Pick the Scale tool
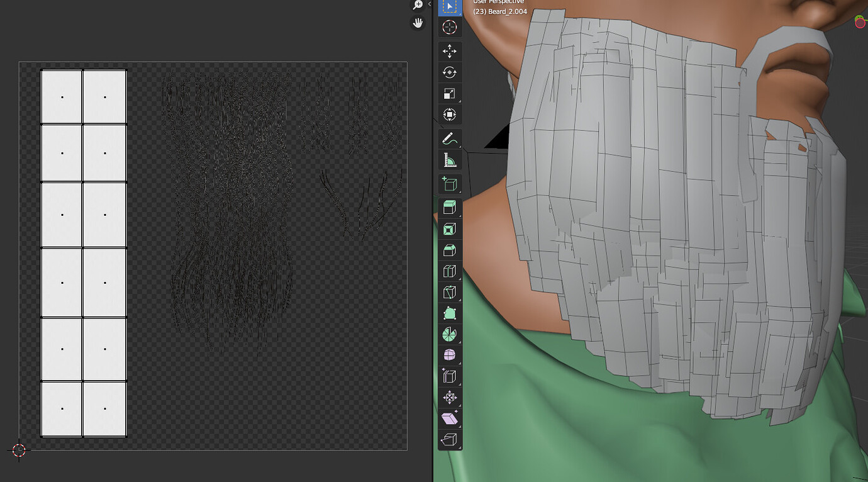868x482 pixels. (449, 94)
